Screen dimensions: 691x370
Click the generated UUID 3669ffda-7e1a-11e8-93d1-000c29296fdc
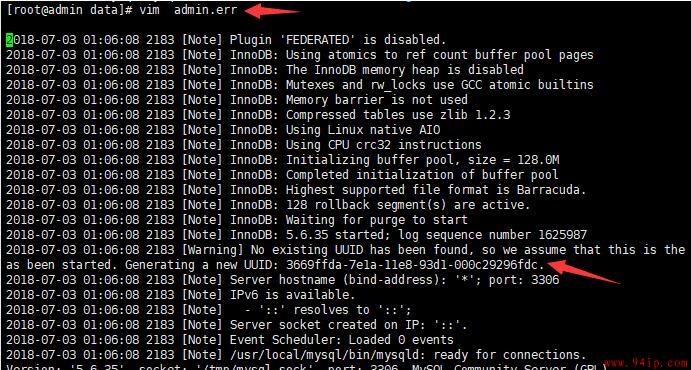pyautogui.click(x=412, y=265)
